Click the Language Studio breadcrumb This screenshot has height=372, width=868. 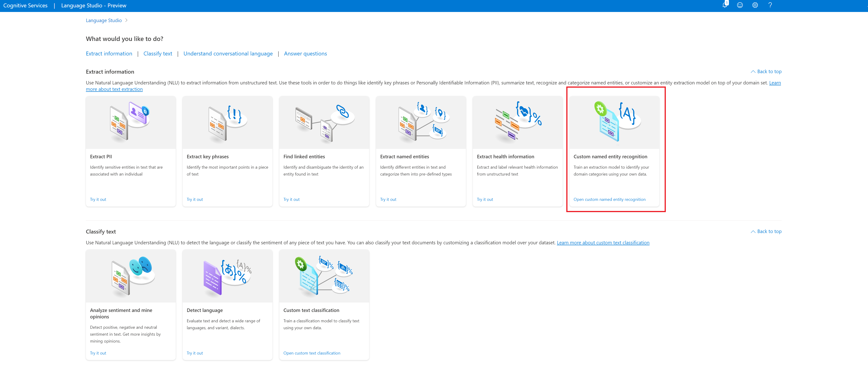[103, 20]
